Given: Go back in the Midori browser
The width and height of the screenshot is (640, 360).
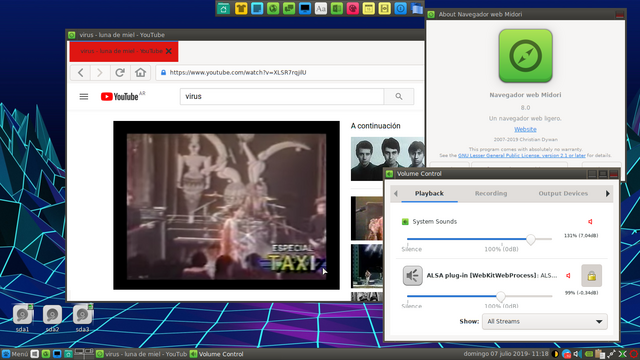Looking at the screenshot, I should [x=80, y=73].
